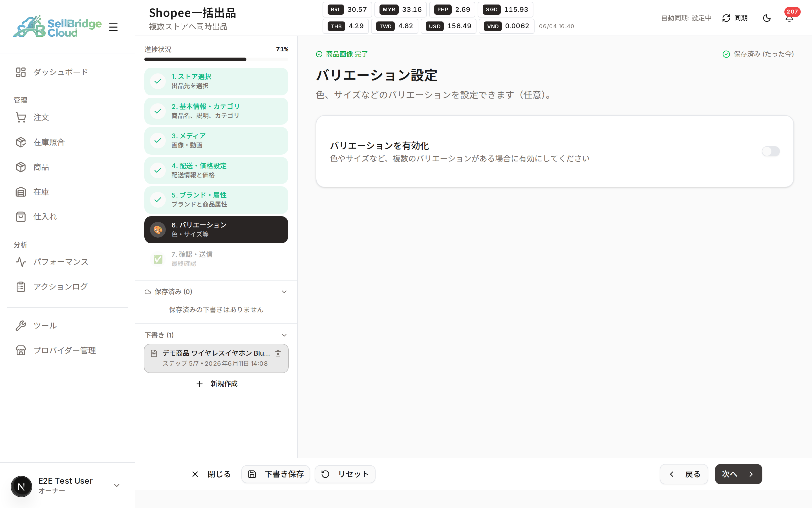The height and width of the screenshot is (508, 812).
Task: Go to step 2. 基本情報・カテゴリ
Action: coord(216,111)
